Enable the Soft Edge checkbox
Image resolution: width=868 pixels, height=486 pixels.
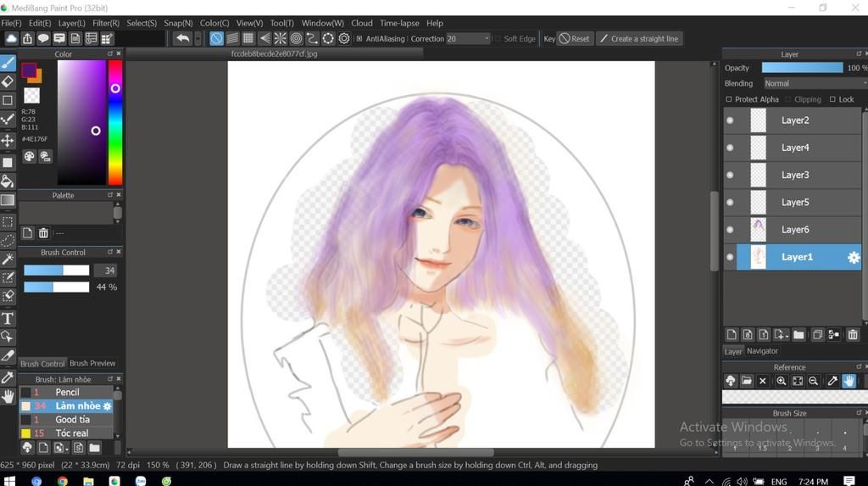[x=497, y=39]
